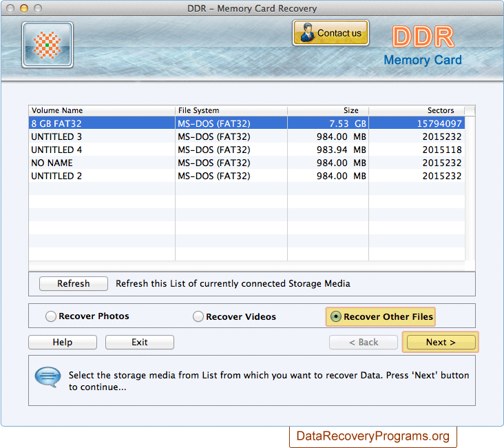Screen dimensions: 504x448
Task: Select the Recover Videos radio button
Action: (198, 316)
